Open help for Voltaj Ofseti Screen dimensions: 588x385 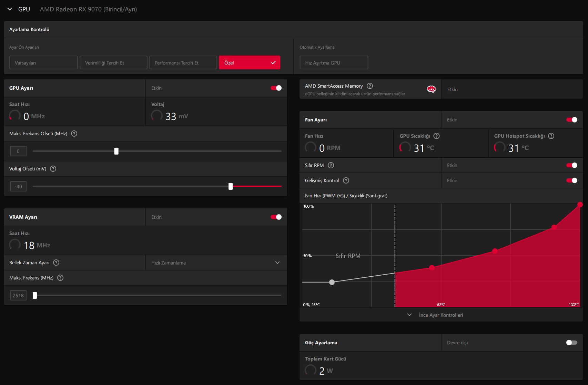pos(53,169)
